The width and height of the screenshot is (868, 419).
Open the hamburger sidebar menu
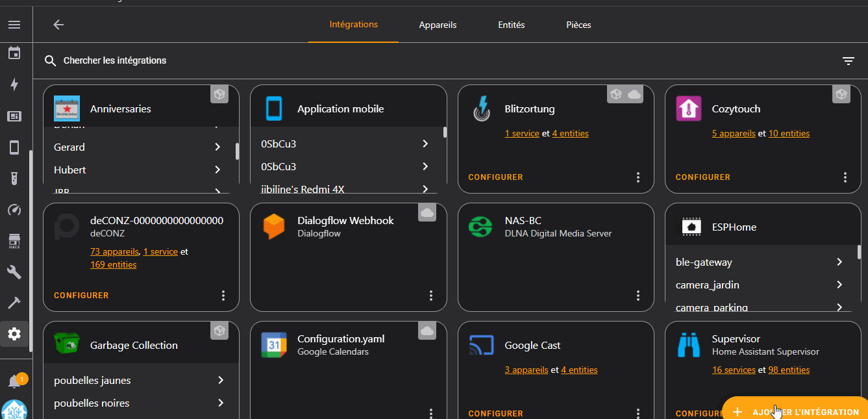[14, 25]
